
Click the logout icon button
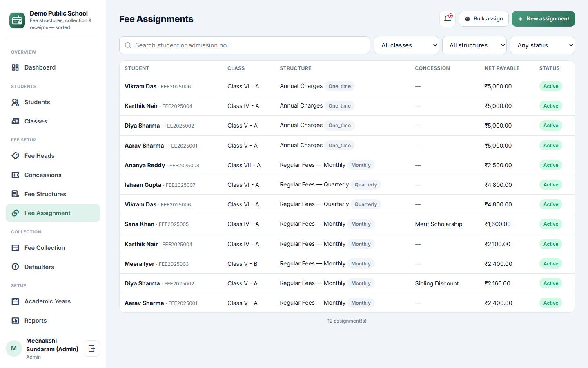(x=92, y=348)
